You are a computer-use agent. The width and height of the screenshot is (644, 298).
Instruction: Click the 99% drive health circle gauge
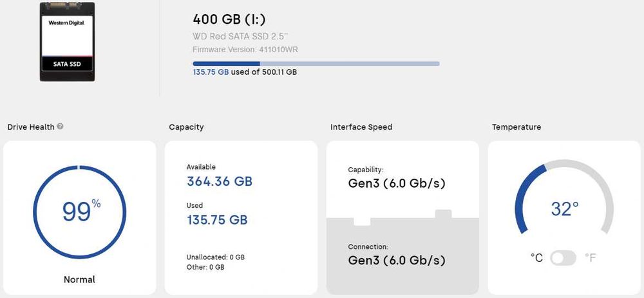(80, 212)
